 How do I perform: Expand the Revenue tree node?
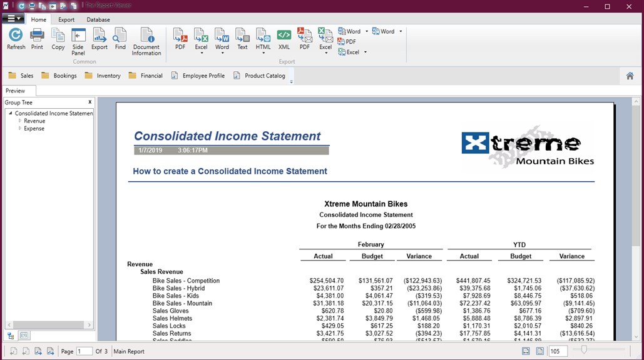coord(20,121)
